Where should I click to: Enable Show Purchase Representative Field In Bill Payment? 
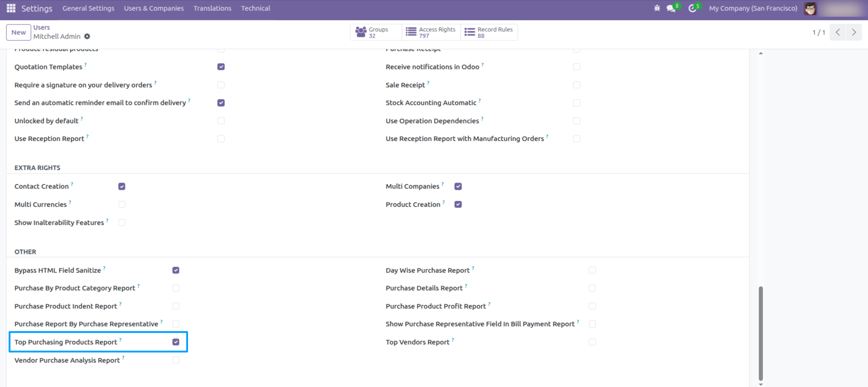click(592, 324)
